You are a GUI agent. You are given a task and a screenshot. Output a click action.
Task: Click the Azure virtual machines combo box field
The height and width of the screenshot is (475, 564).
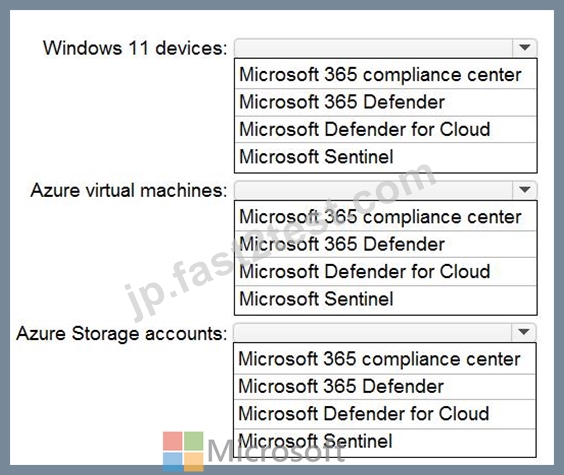[x=386, y=189]
